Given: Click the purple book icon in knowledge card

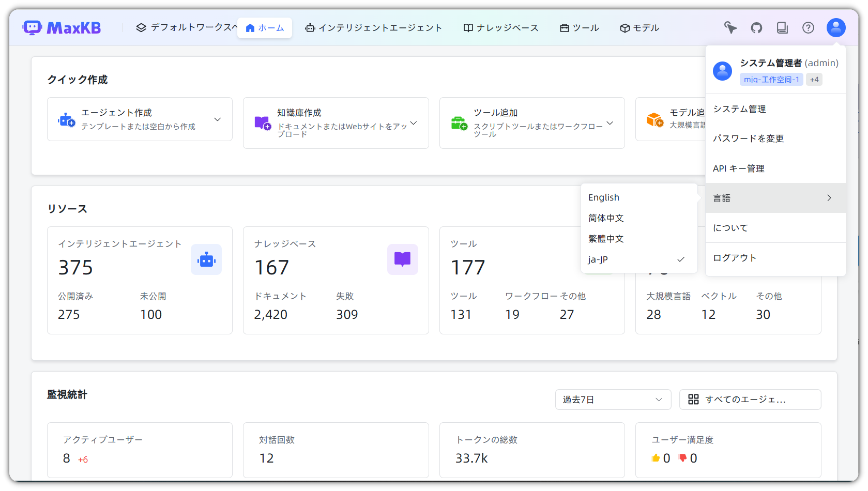Looking at the screenshot, I should click(402, 259).
